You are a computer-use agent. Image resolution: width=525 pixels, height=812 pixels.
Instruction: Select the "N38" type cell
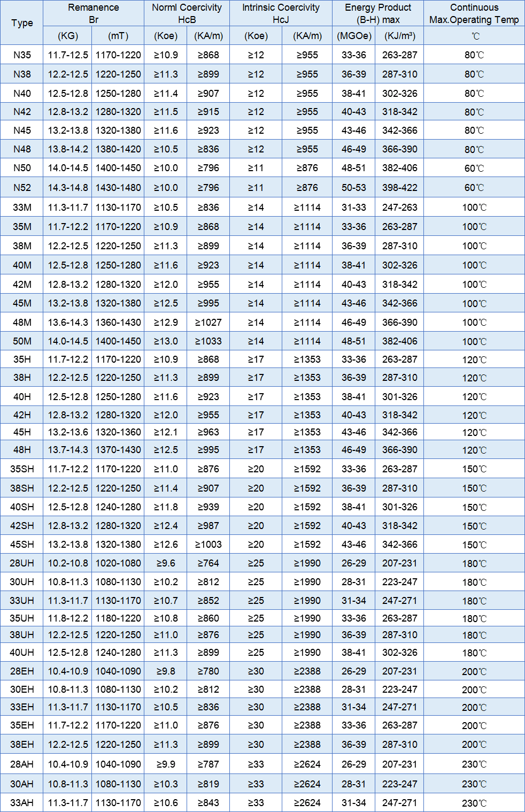pos(22,74)
